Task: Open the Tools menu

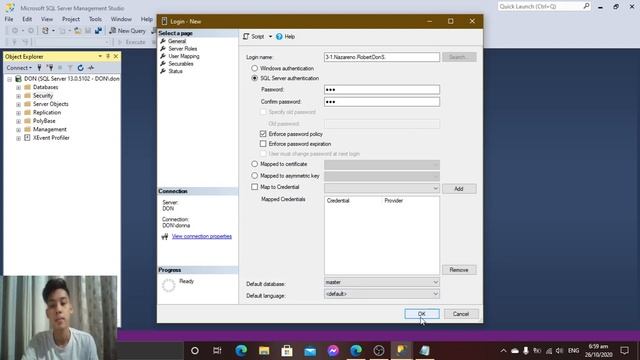Action: (x=95, y=19)
